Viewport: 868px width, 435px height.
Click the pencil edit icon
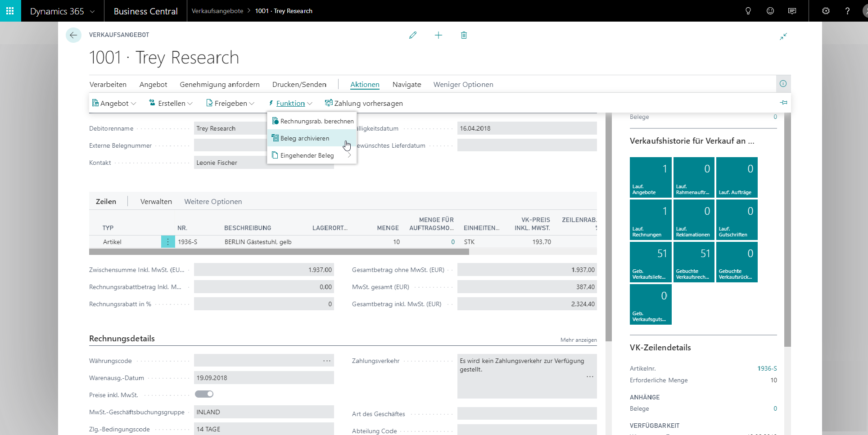point(413,35)
